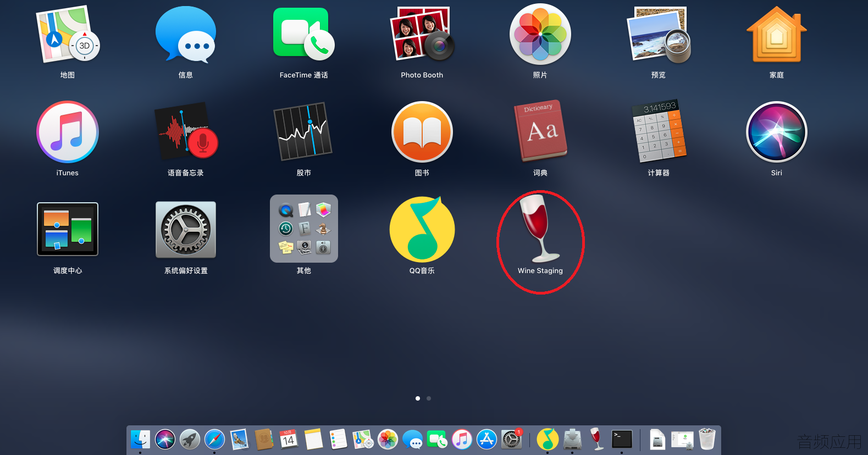This screenshot has width=868, height=455.
Task: Open Safari from the Dock
Action: 214,440
